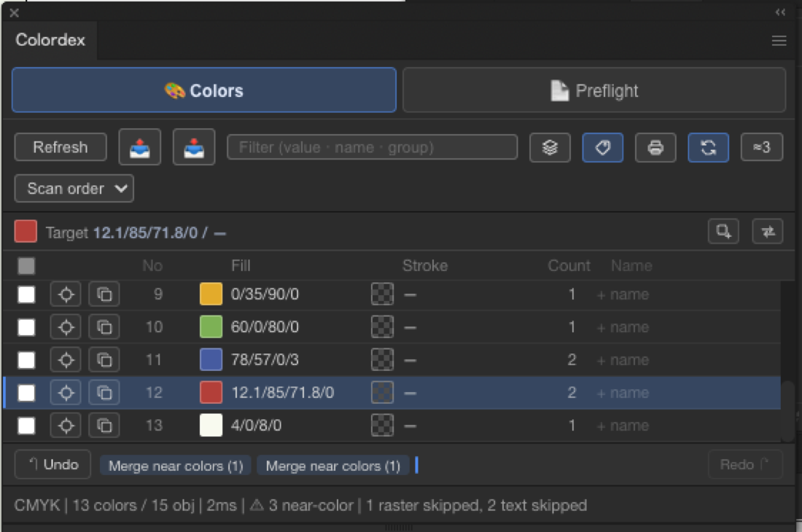Click copy icon for row 10
Image resolution: width=802 pixels, height=532 pixels.
(x=104, y=327)
